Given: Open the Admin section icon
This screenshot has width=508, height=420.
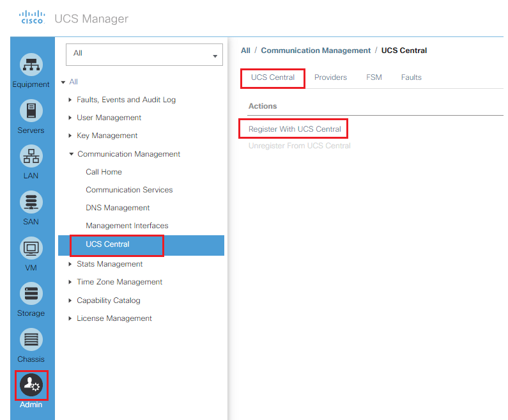Looking at the screenshot, I should pyautogui.click(x=31, y=385).
